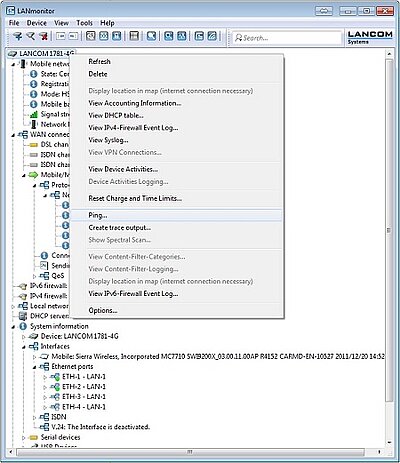Expand the QoS tree node

[x=34, y=276]
